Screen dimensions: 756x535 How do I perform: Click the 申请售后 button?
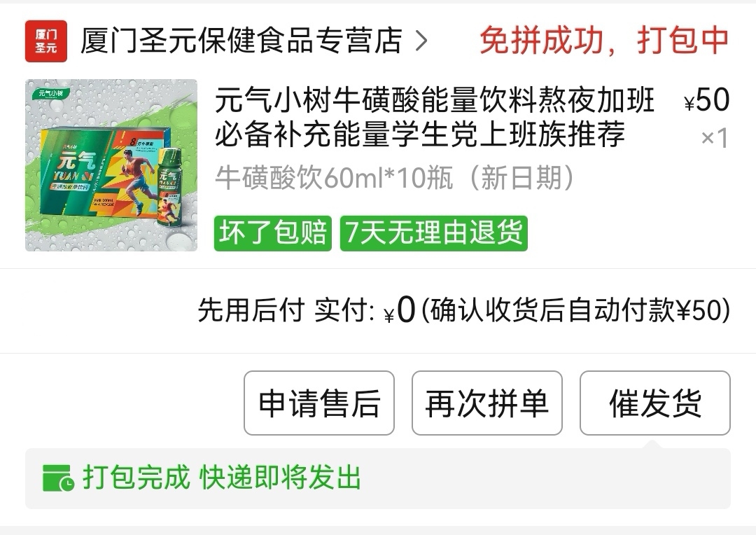click(x=319, y=403)
